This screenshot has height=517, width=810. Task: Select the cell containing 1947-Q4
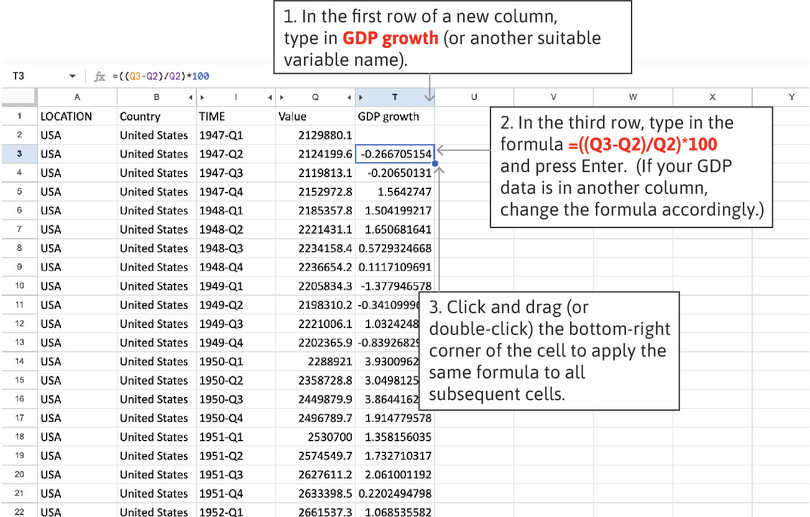(x=236, y=192)
